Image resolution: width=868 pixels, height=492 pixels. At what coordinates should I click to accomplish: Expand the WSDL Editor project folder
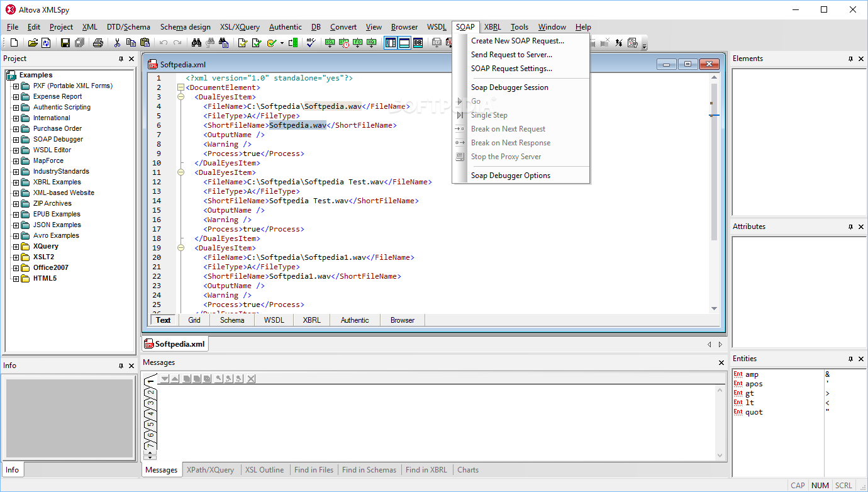16,150
